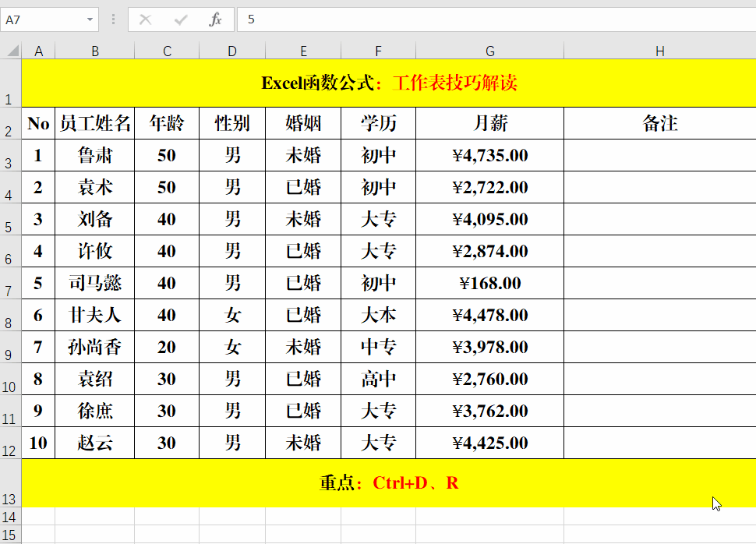Expand the Name Box dropdown arrow
Image resolution: width=756 pixels, height=544 pixels.
[x=90, y=19]
